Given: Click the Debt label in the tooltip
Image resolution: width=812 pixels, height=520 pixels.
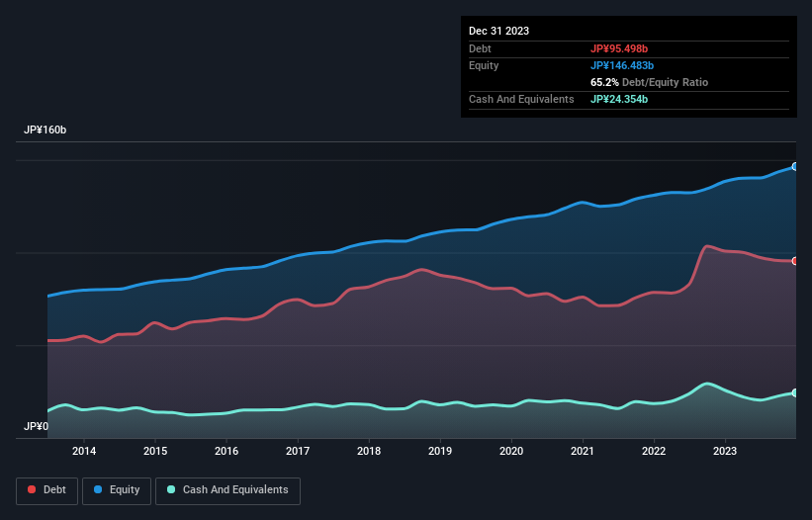Looking at the screenshot, I should pyautogui.click(x=480, y=48).
